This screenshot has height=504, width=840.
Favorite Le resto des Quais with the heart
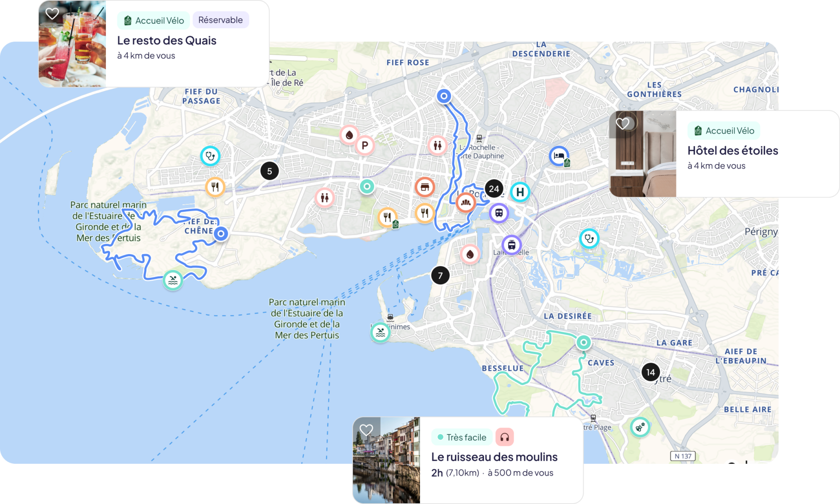[52, 14]
